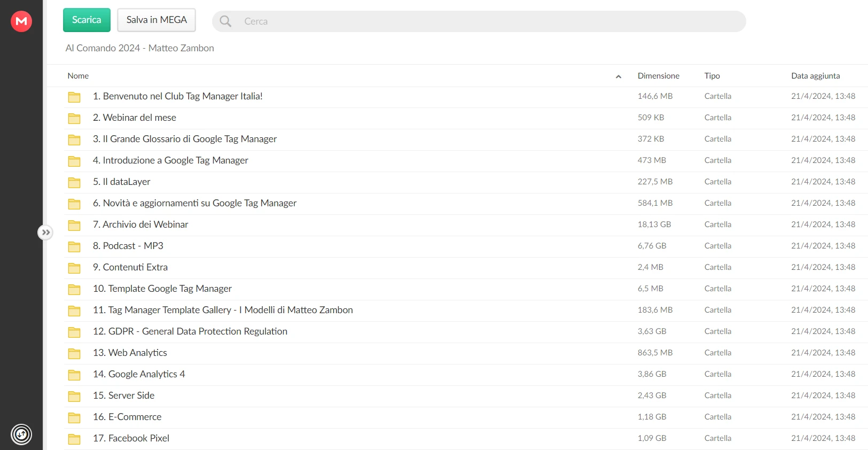Click folder icon of Template Google Tag Manager
Viewport: 868px width, 450px height.
coord(74,289)
